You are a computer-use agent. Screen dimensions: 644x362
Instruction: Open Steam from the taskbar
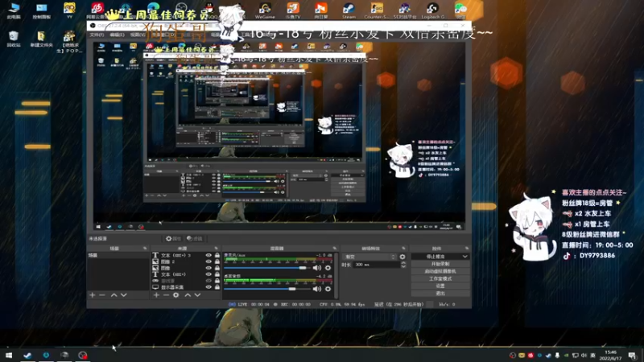click(x=27, y=355)
